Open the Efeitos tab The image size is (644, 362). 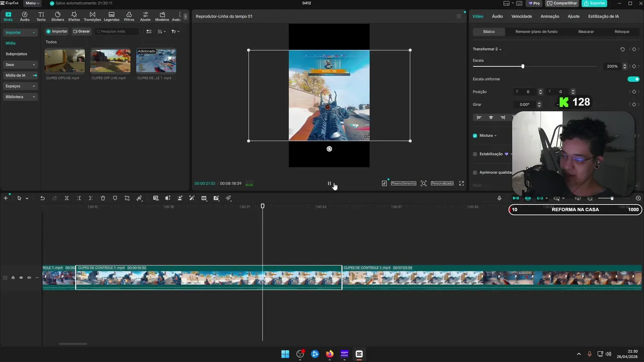coord(74,17)
